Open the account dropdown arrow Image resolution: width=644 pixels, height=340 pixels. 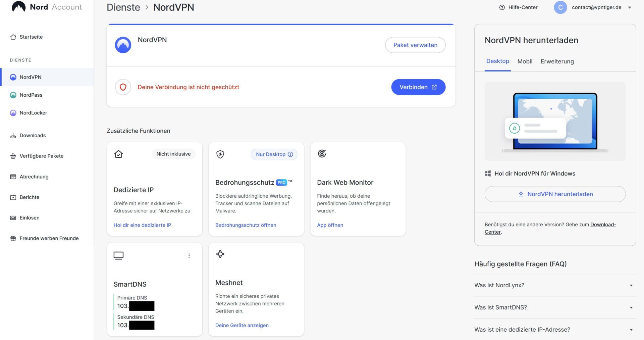coord(630,7)
